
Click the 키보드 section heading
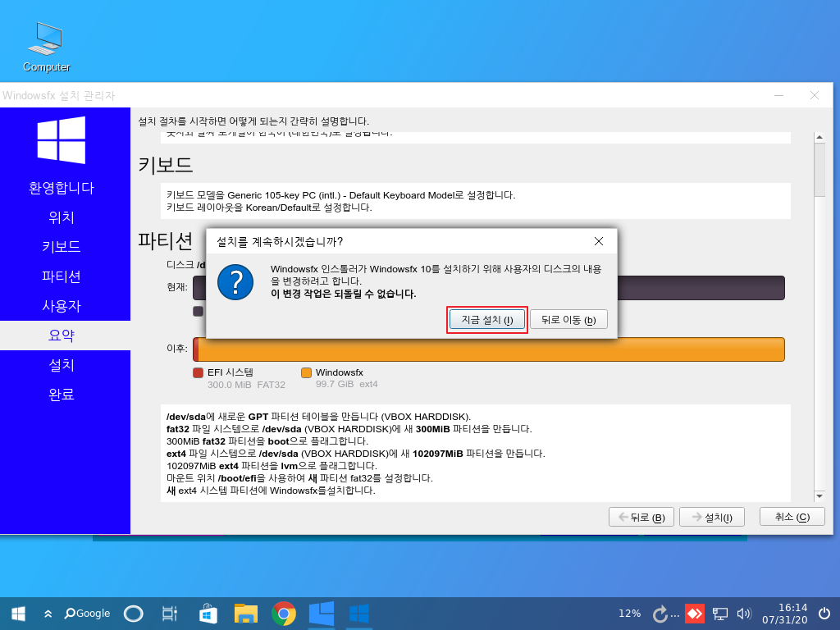point(165,164)
